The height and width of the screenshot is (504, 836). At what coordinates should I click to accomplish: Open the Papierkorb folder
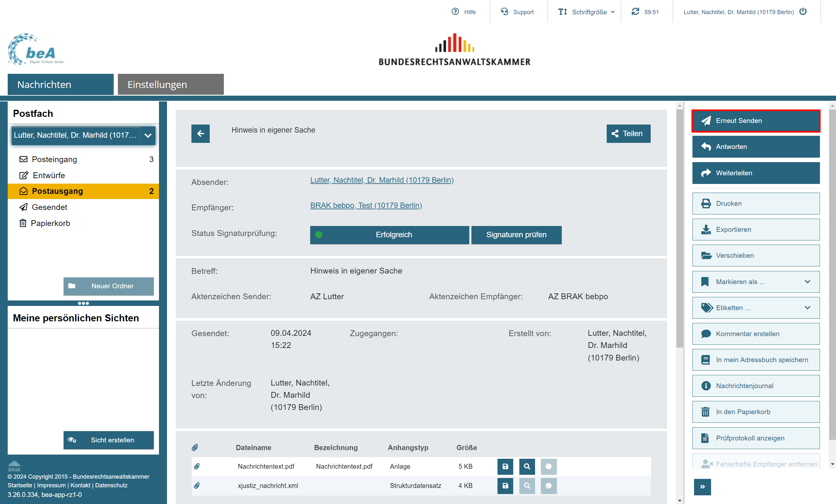pyautogui.click(x=50, y=223)
